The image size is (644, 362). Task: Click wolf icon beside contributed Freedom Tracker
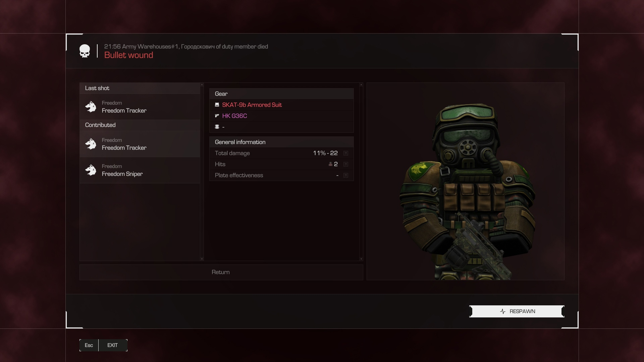click(x=91, y=144)
